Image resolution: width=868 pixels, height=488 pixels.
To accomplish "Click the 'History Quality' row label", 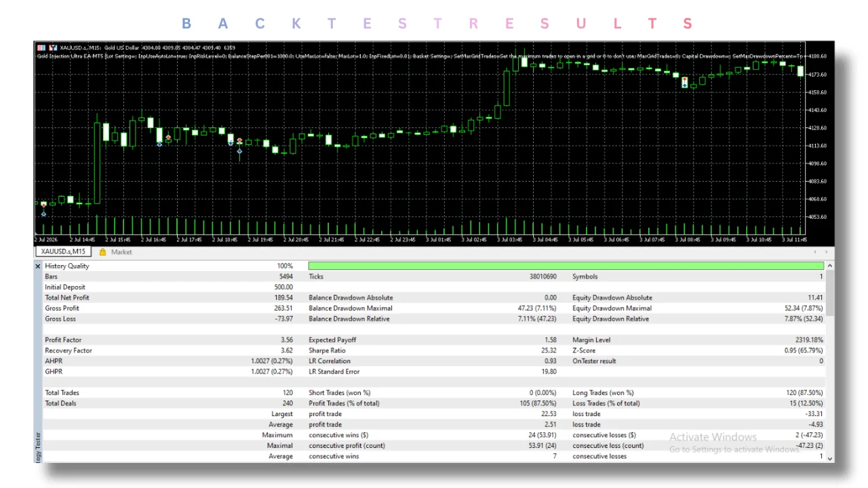I will [x=67, y=266].
